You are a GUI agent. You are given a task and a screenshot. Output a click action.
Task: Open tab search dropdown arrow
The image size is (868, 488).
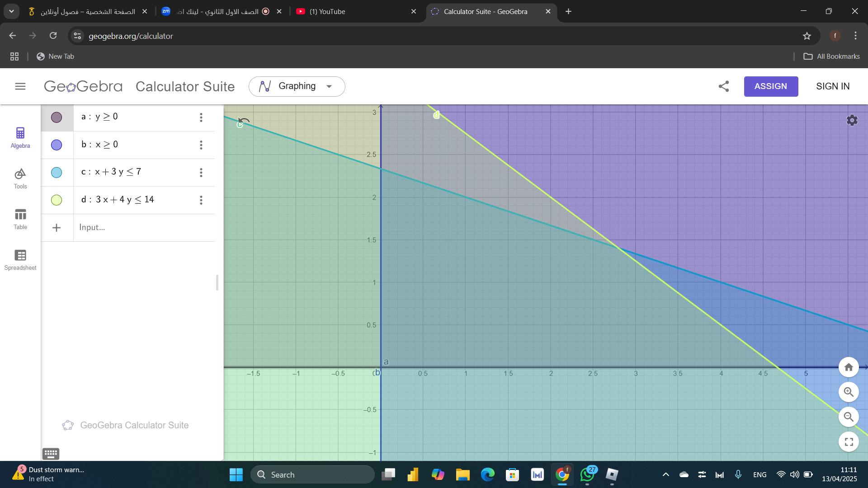coord(11,11)
